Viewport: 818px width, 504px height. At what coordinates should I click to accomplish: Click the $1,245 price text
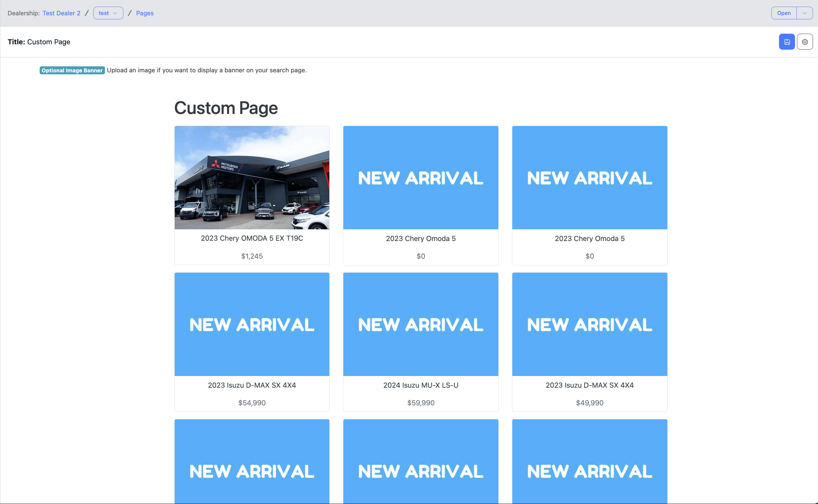pos(252,256)
